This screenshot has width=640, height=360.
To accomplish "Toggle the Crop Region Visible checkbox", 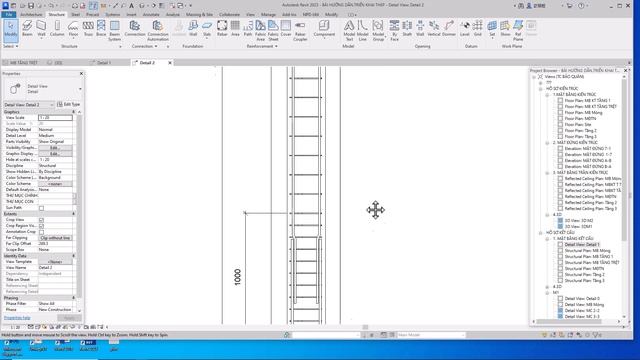I will (41, 226).
